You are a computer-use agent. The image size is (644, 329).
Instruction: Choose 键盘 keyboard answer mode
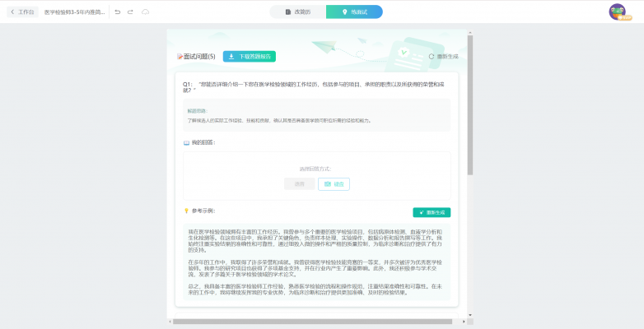click(x=334, y=183)
